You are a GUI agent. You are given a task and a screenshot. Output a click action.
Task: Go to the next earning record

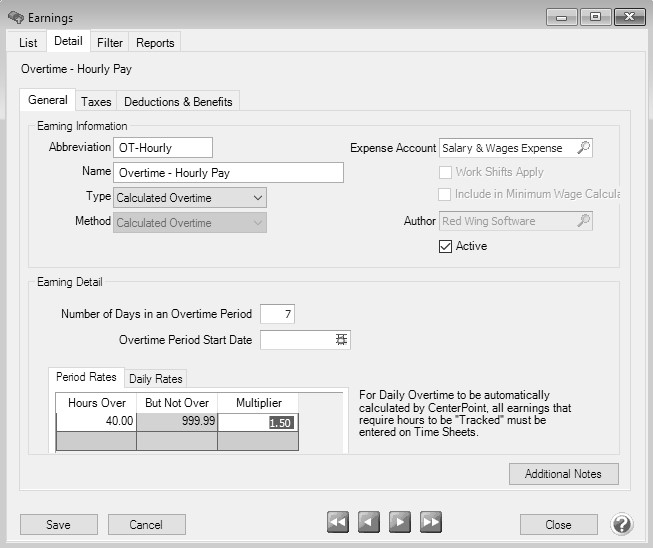pos(400,523)
